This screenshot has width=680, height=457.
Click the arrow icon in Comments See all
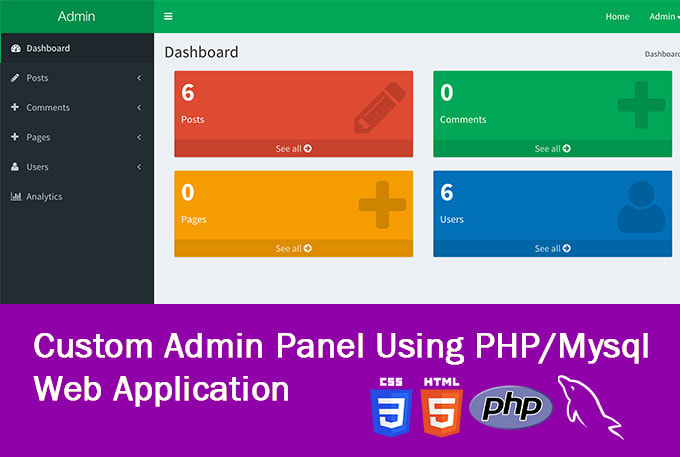[x=566, y=148]
